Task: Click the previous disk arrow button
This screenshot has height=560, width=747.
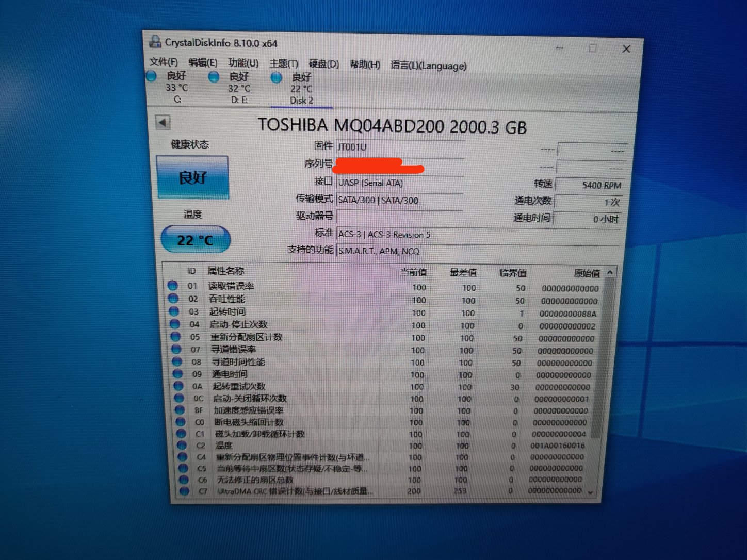Action: tap(163, 123)
